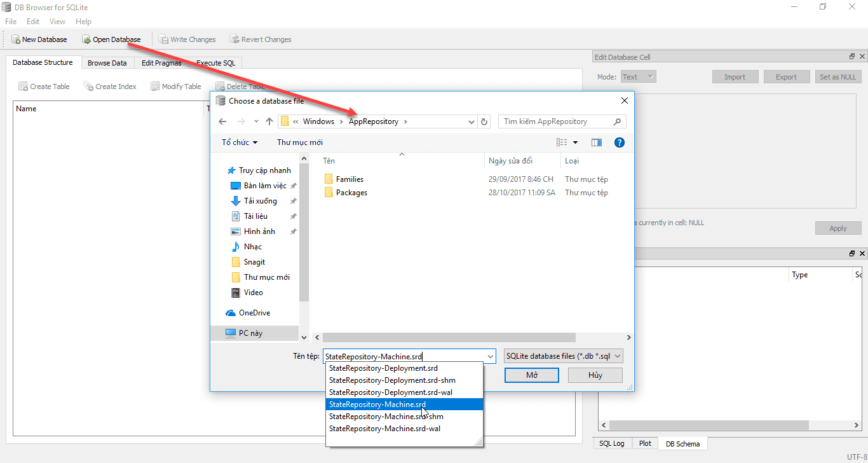This screenshot has width=868, height=463.
Task: Float the DB Schema panel
Action: (x=852, y=253)
